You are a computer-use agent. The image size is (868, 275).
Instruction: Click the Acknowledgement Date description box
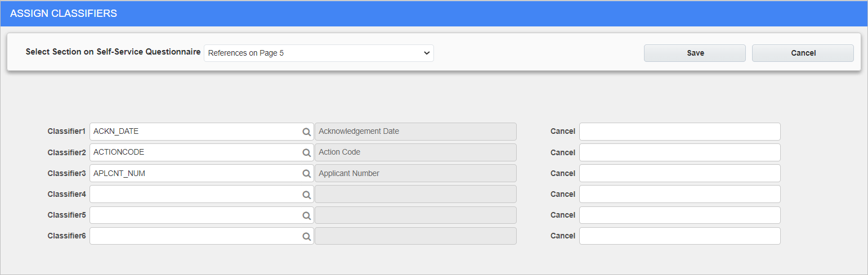[415, 132]
